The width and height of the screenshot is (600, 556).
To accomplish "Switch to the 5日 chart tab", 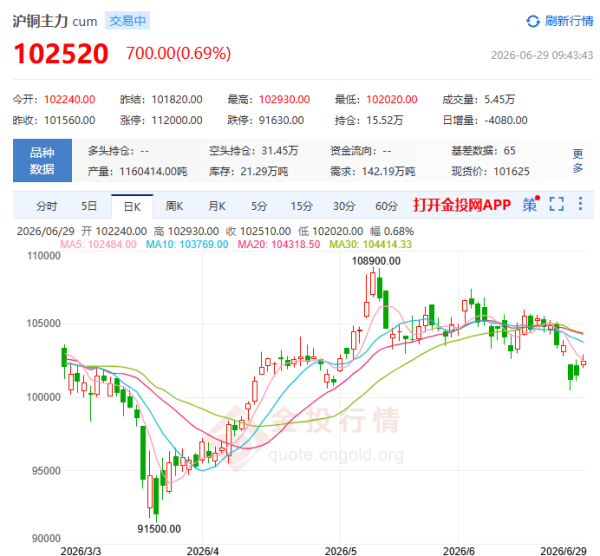I will (89, 206).
